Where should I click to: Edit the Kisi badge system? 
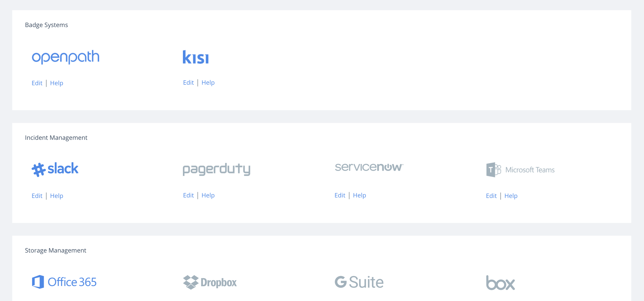(x=189, y=83)
